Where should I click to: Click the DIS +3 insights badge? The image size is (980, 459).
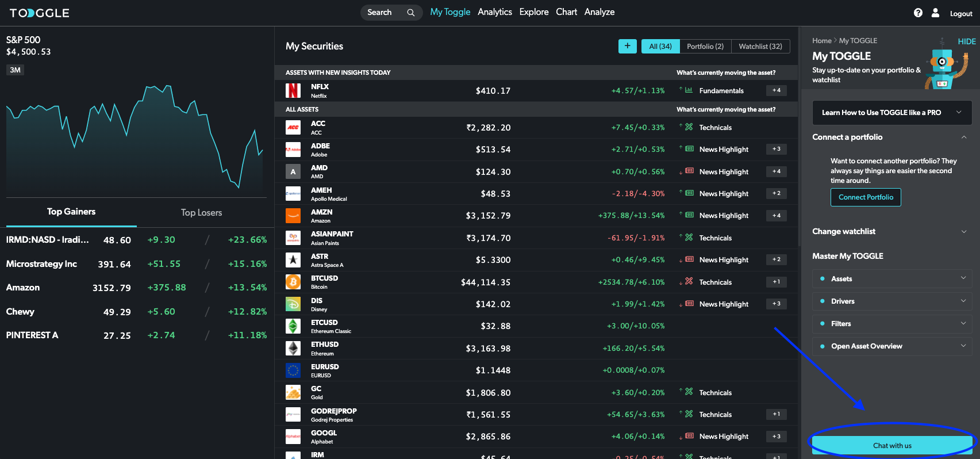pyautogui.click(x=777, y=304)
